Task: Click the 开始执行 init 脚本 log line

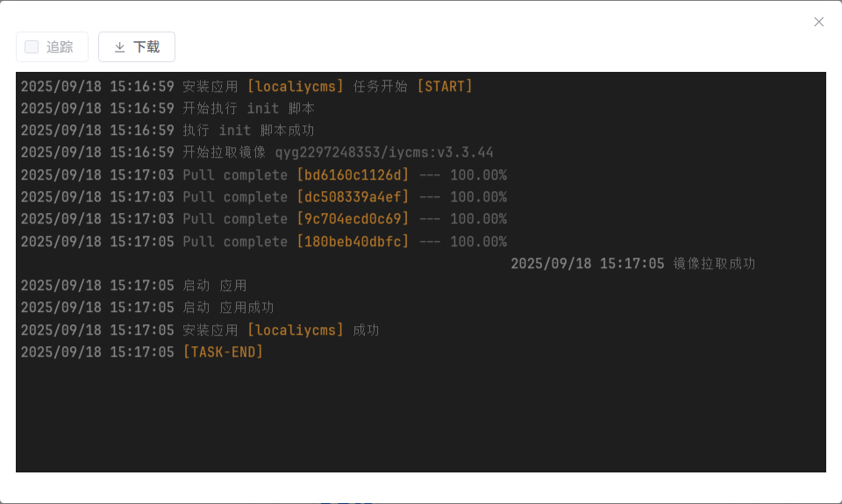Action: [168, 109]
